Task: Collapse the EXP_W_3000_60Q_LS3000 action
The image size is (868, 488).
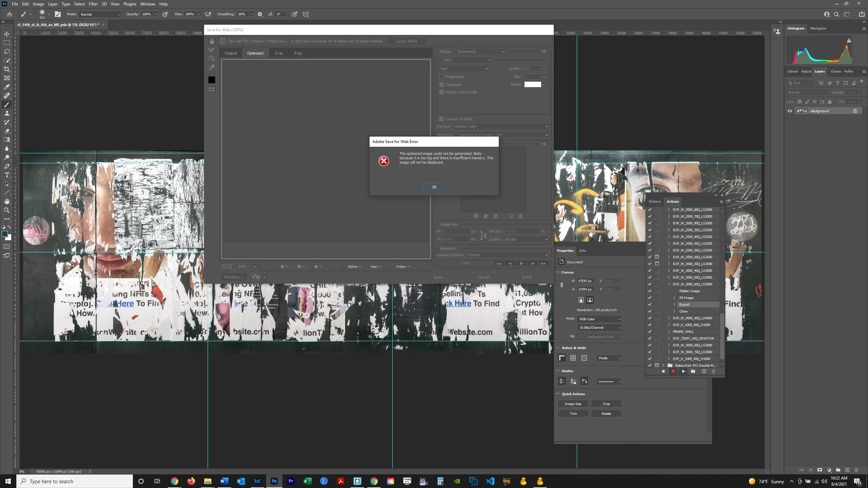Action: point(669,284)
